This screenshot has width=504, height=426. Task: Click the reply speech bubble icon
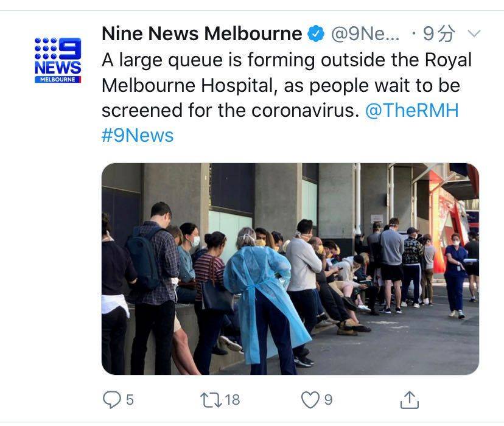112,399
